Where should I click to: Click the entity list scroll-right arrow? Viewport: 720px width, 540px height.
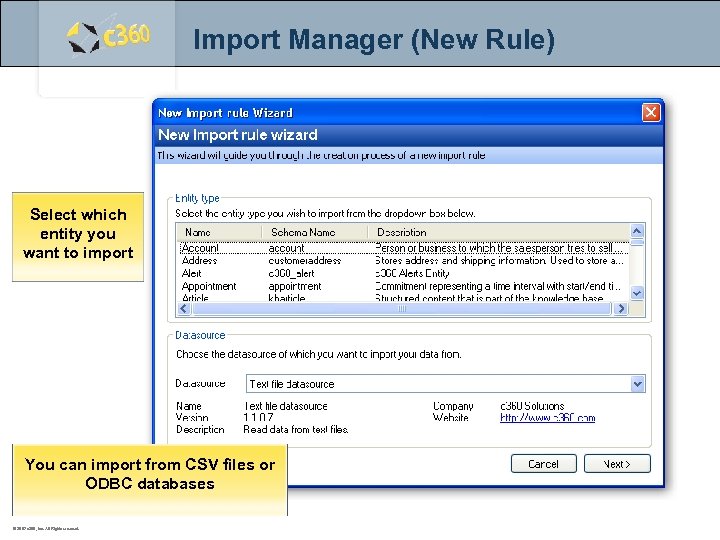[x=621, y=309]
